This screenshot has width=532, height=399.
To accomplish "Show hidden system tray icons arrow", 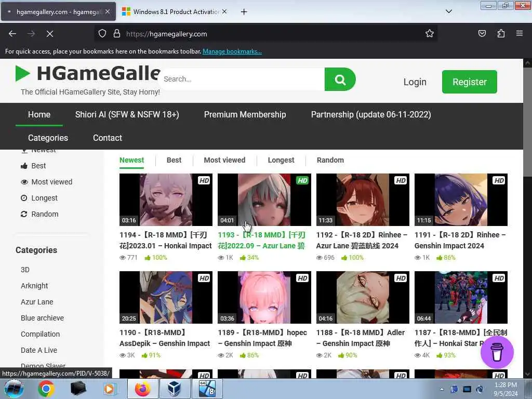I will pos(442,389).
